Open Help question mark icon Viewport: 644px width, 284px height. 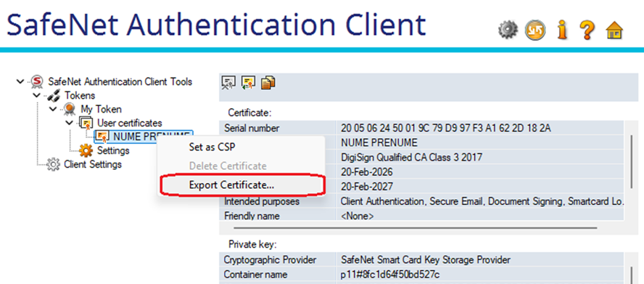tap(587, 31)
